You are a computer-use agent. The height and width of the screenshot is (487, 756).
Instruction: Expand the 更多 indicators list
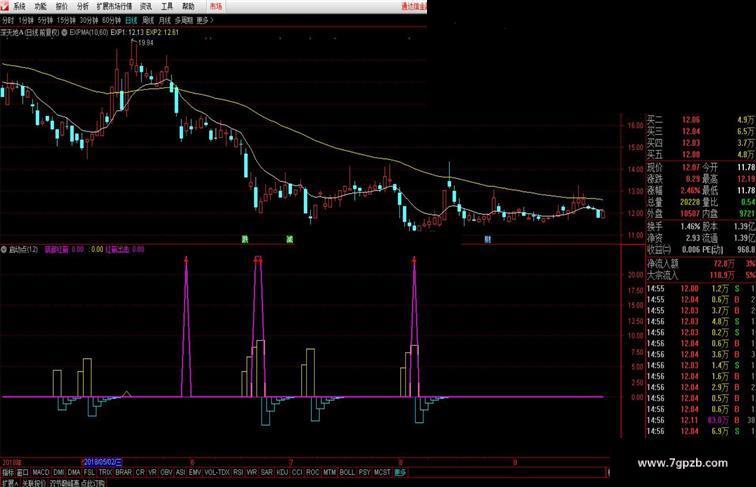pos(400,473)
